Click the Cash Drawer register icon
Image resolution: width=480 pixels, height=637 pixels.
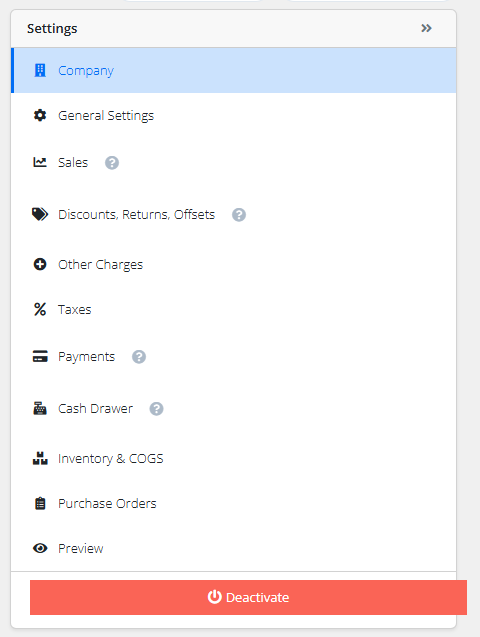click(40, 408)
